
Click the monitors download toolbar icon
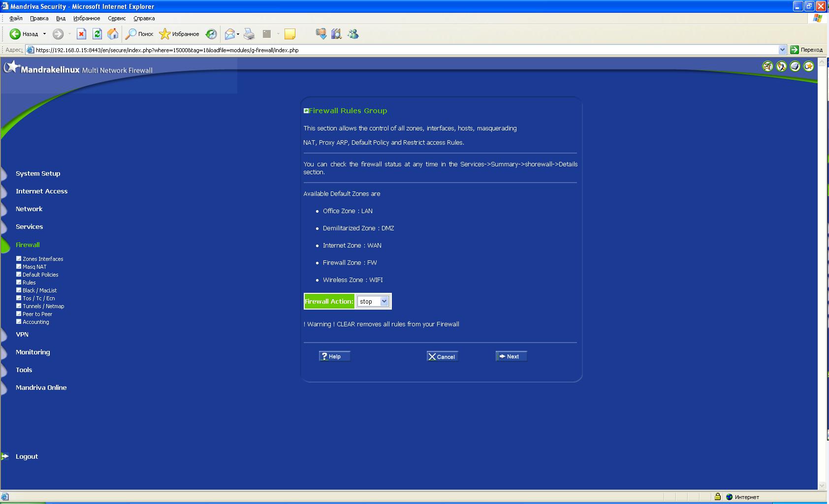[321, 34]
